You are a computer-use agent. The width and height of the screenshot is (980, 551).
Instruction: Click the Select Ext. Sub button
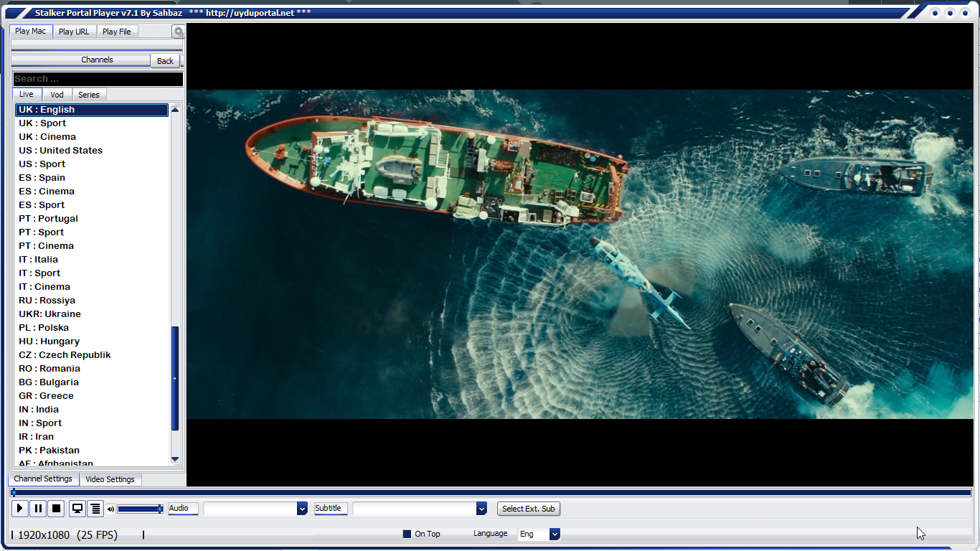(x=529, y=509)
